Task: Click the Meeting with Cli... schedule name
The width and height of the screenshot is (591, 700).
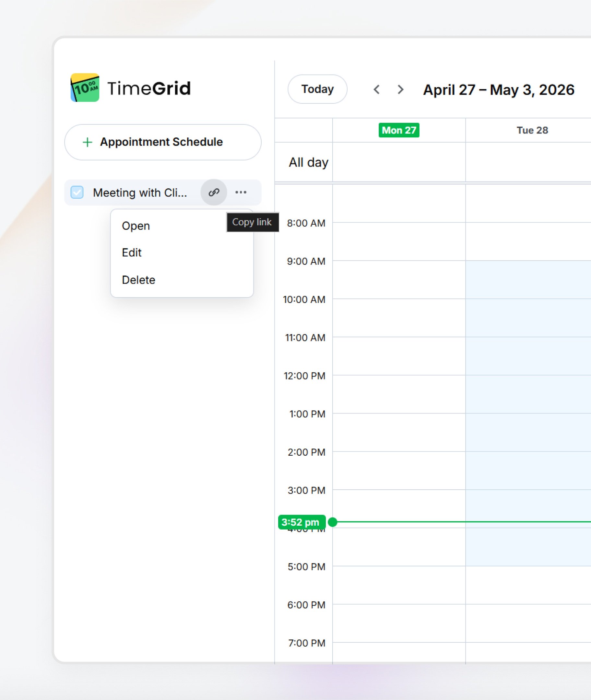Action: 140,192
